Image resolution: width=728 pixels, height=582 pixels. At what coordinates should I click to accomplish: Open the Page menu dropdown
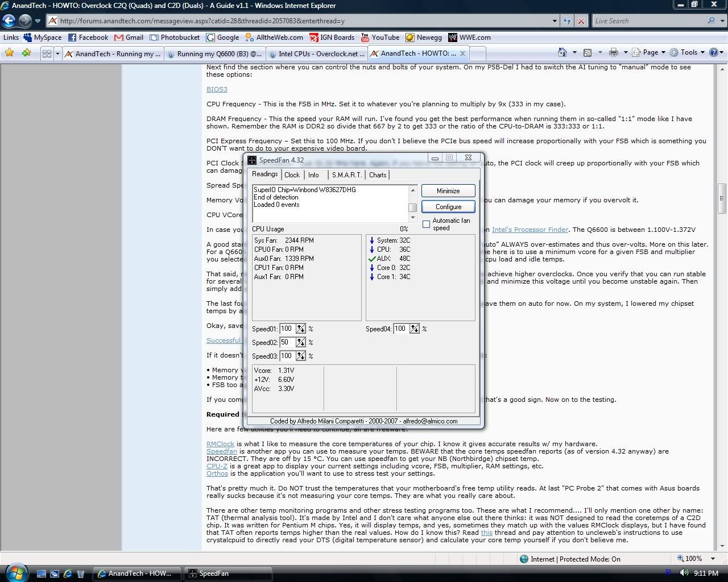click(648, 52)
